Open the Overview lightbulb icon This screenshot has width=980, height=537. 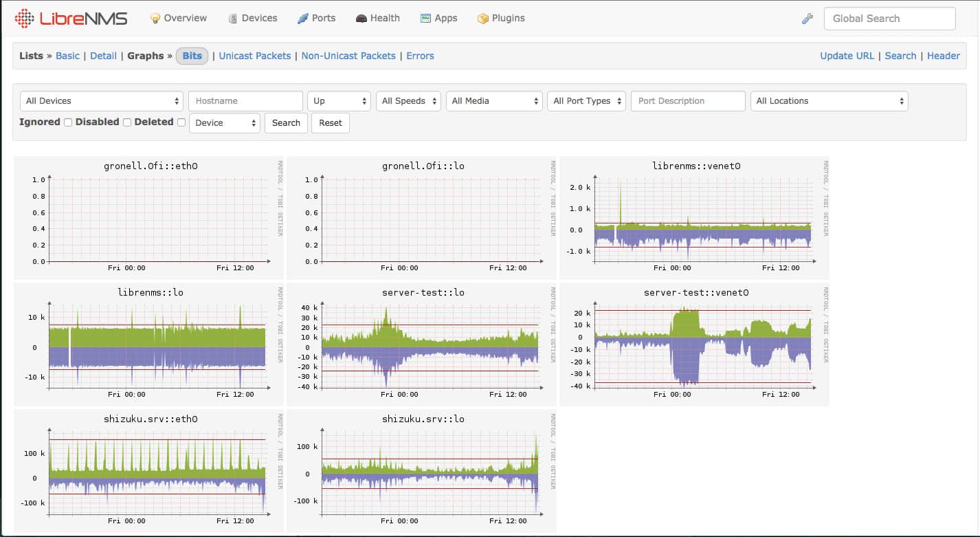pyautogui.click(x=155, y=19)
